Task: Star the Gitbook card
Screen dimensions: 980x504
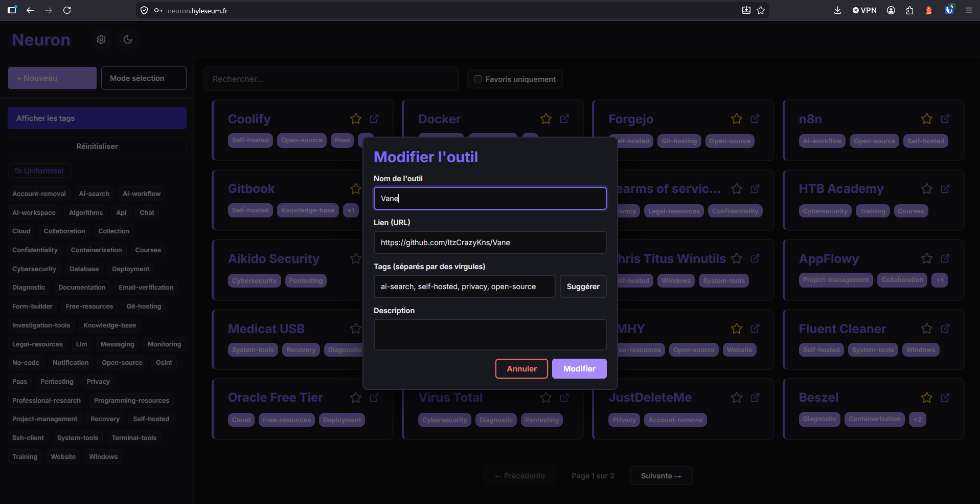Action: tap(356, 189)
